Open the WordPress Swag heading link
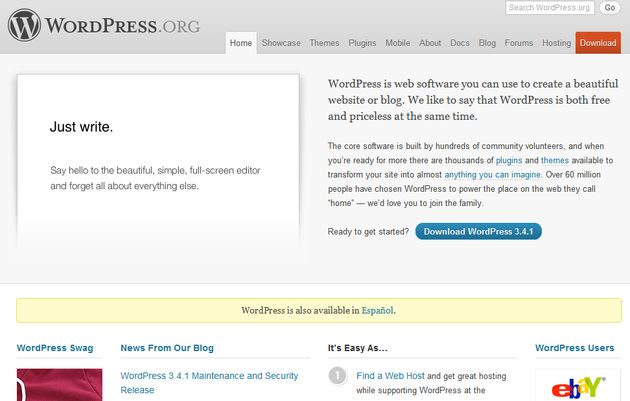 pos(55,348)
